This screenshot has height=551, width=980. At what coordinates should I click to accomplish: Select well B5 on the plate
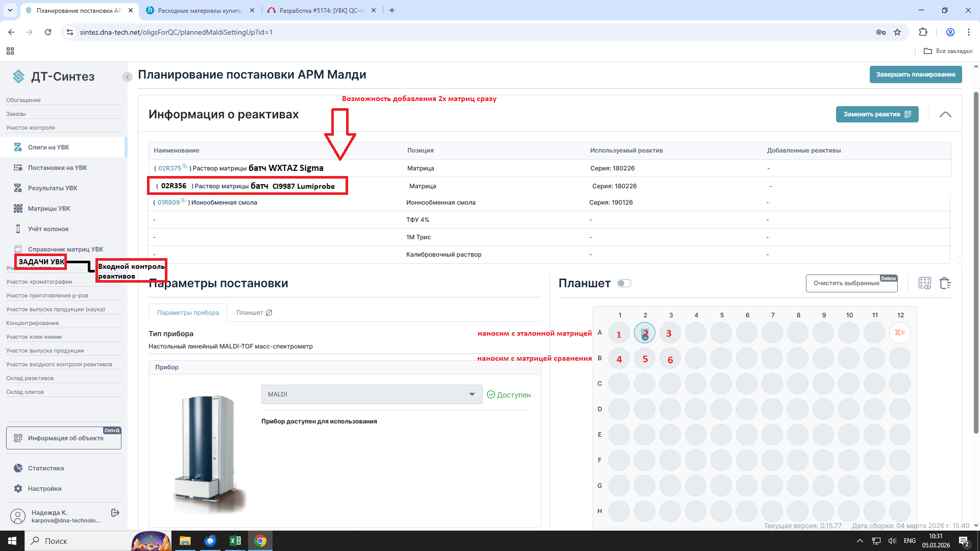(x=645, y=359)
